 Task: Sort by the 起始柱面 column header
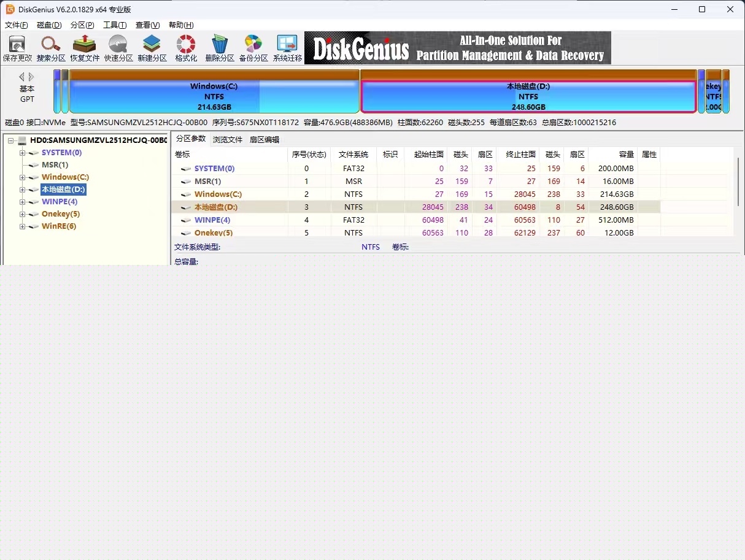[426, 155]
